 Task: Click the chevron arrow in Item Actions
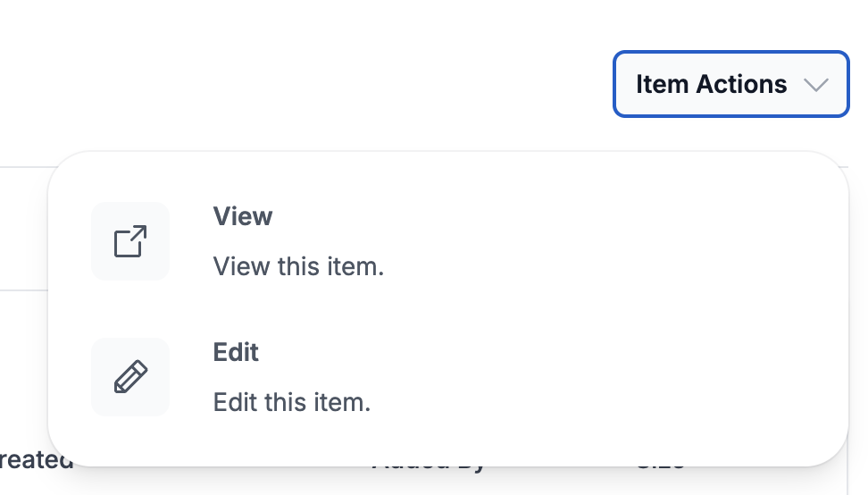[816, 85]
